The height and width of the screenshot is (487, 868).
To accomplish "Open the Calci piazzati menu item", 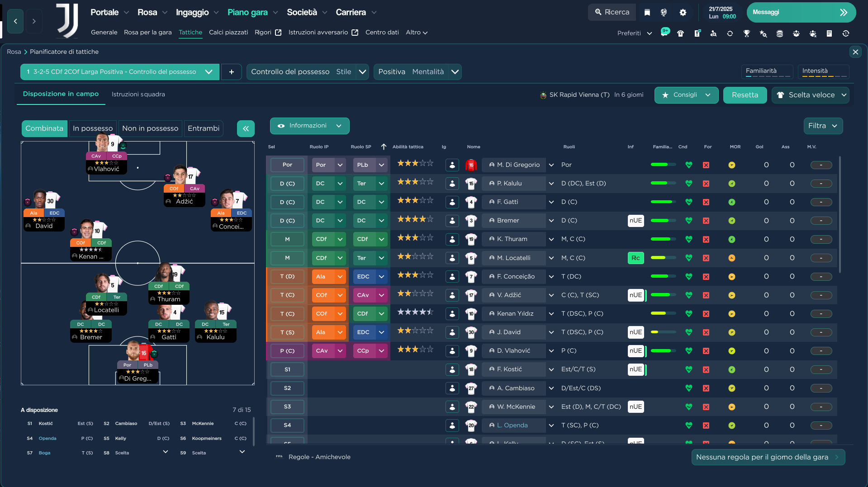I will pos(228,32).
